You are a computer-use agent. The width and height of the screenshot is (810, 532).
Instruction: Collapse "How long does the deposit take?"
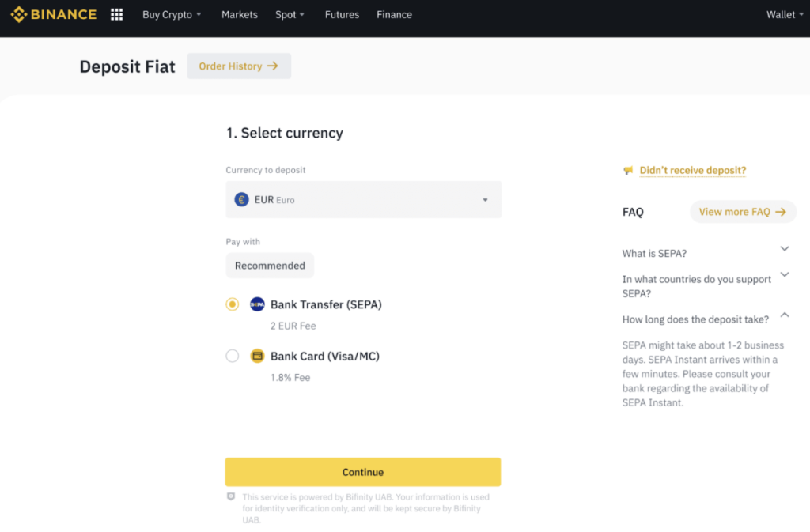tap(785, 315)
